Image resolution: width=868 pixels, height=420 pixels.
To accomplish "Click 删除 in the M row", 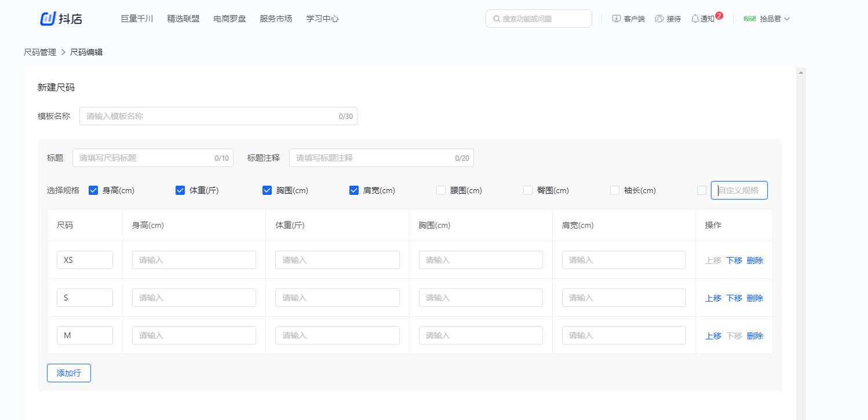I will tap(755, 336).
